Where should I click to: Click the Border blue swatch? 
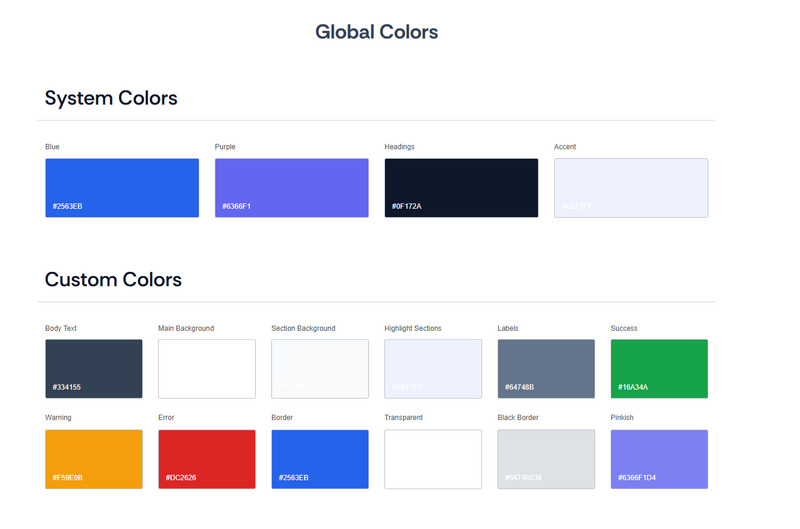click(320, 459)
